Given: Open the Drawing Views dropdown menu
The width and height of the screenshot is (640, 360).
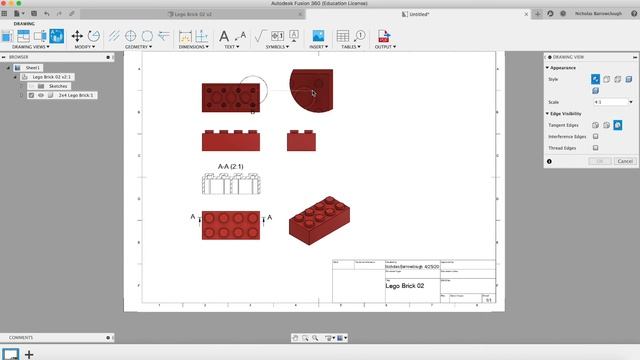Looking at the screenshot, I should click(31, 47).
